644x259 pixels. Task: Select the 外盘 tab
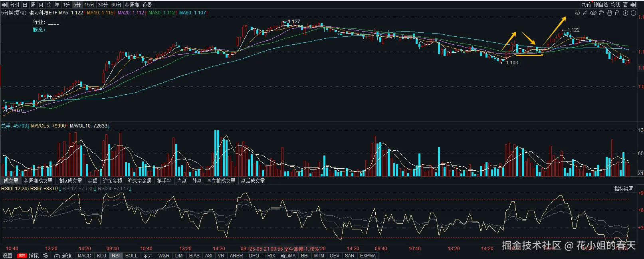(197, 181)
